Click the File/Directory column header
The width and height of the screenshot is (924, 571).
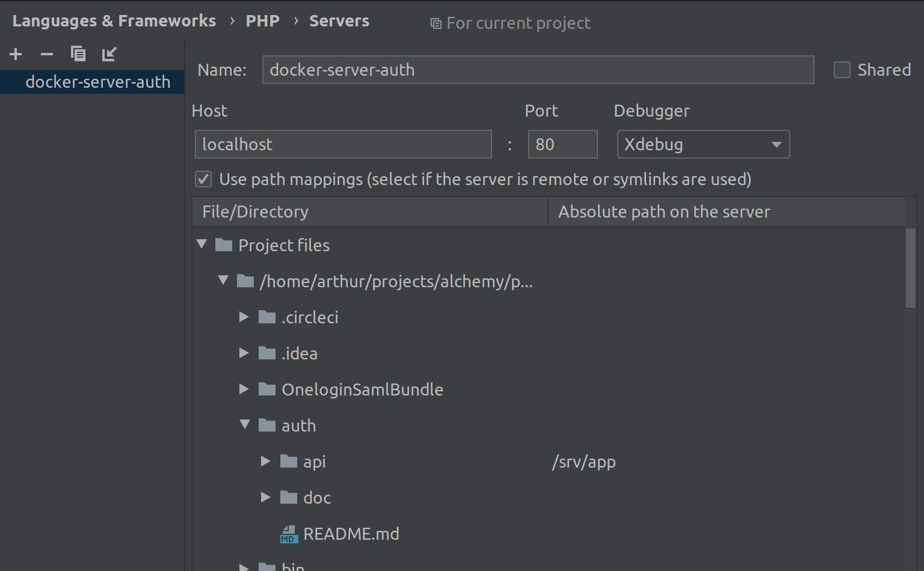370,212
